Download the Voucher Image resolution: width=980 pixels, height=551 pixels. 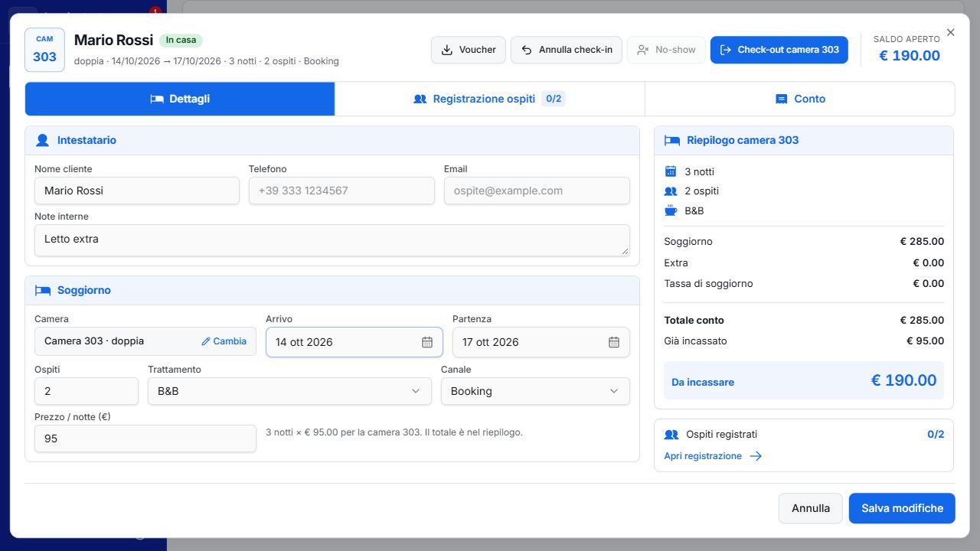click(x=469, y=50)
